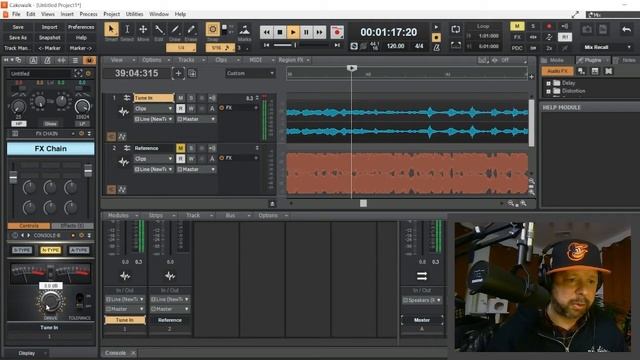Click the 39:04:315 time field
Image resolution: width=640 pixels, height=360 pixels.
pyautogui.click(x=136, y=73)
